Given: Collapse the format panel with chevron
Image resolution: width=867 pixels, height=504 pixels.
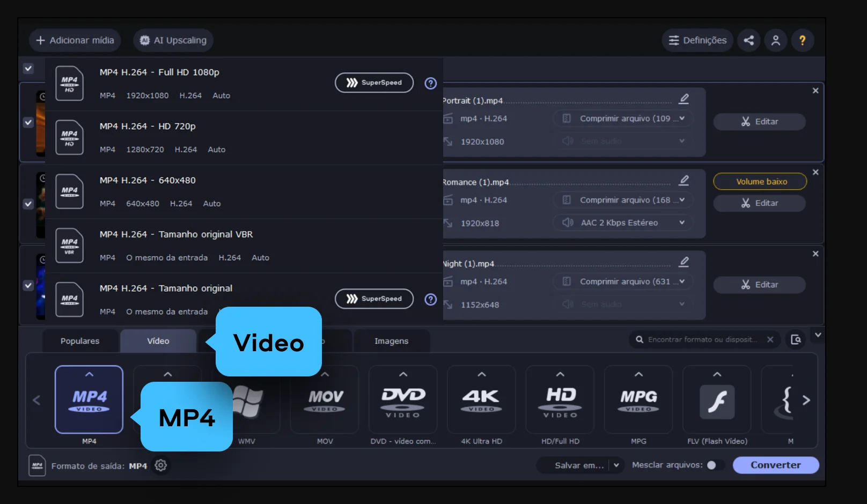Looking at the screenshot, I should (818, 335).
